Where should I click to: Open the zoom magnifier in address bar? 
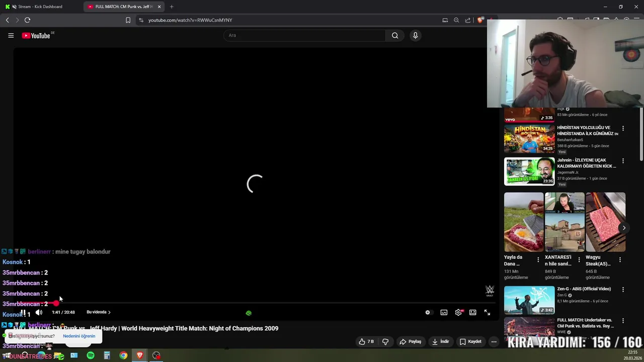click(456, 20)
